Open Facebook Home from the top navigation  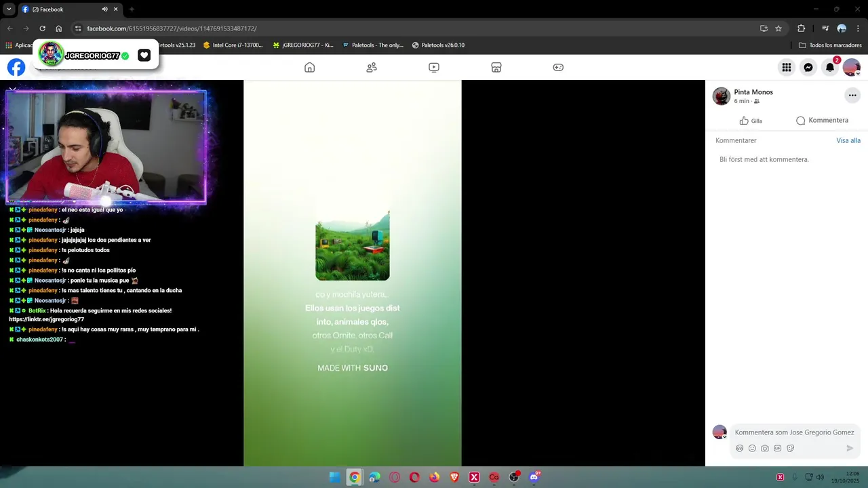tap(310, 67)
